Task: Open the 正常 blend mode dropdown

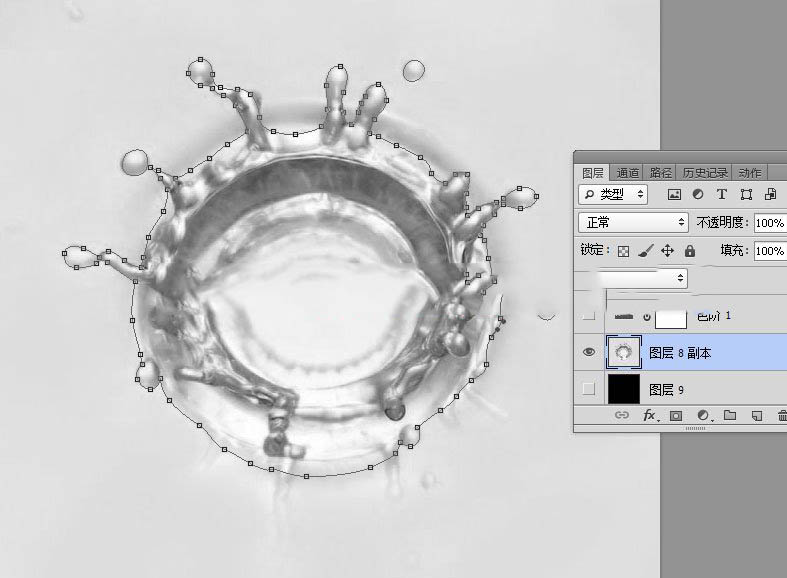Action: click(633, 222)
